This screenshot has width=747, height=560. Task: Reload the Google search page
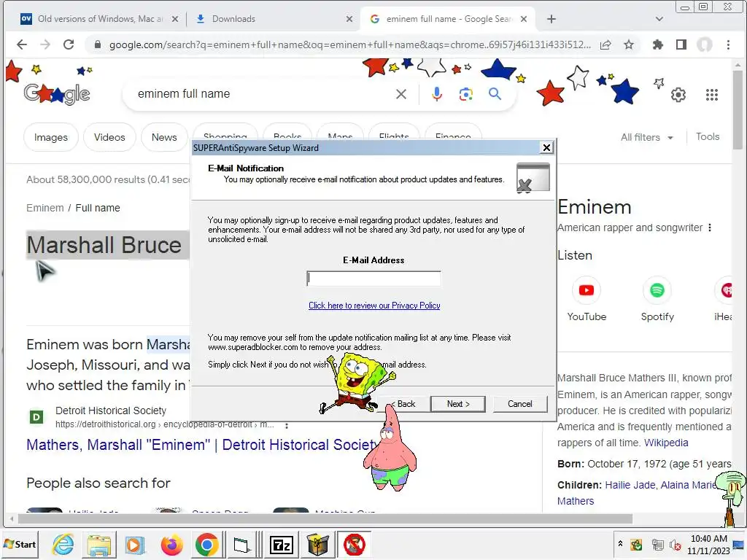coord(69,44)
